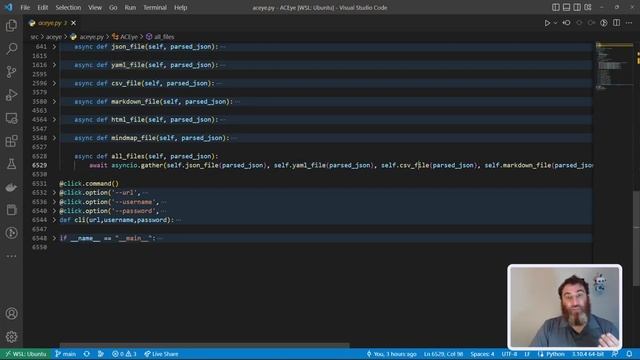Expand the folded --password click option
The width and height of the screenshot is (640, 360).
point(54,211)
